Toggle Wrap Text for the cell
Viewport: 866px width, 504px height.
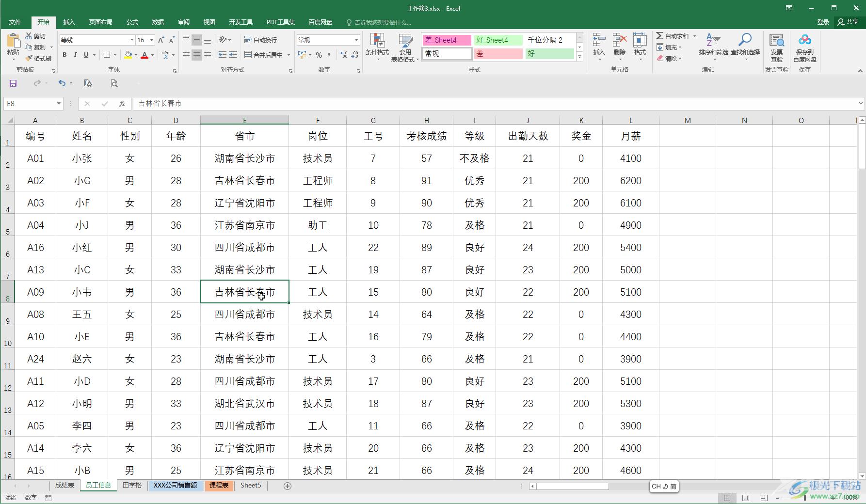pyautogui.click(x=261, y=40)
